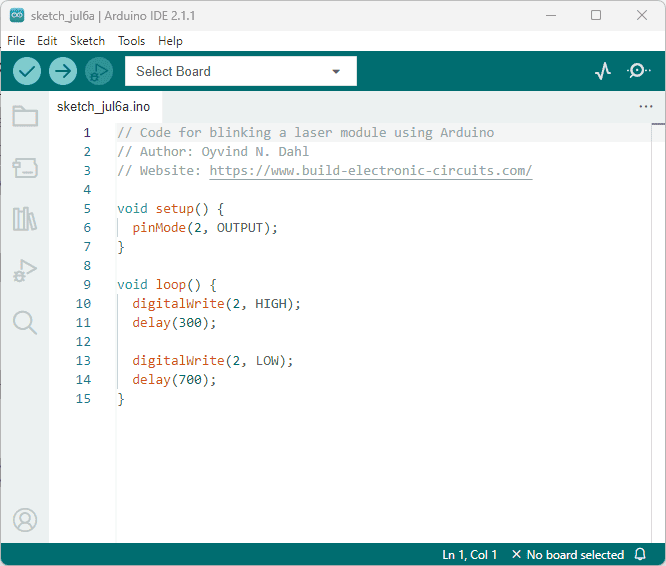666x566 pixels.
Task: Click the Verify sketch checkmark button
Action: click(x=27, y=71)
